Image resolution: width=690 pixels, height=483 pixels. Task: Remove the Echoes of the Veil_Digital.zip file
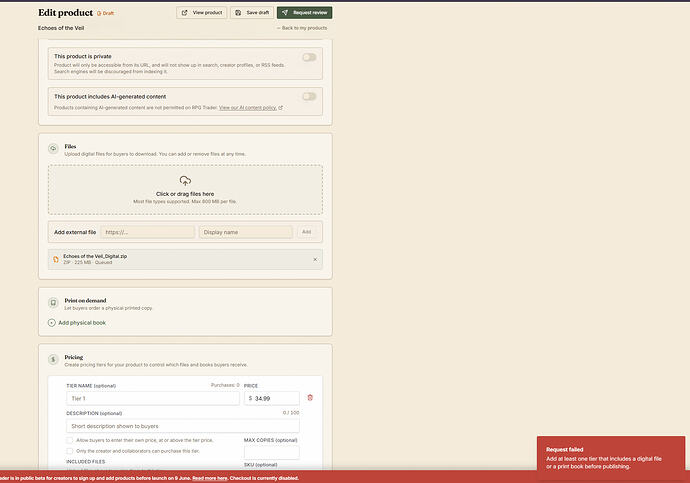pyautogui.click(x=315, y=260)
